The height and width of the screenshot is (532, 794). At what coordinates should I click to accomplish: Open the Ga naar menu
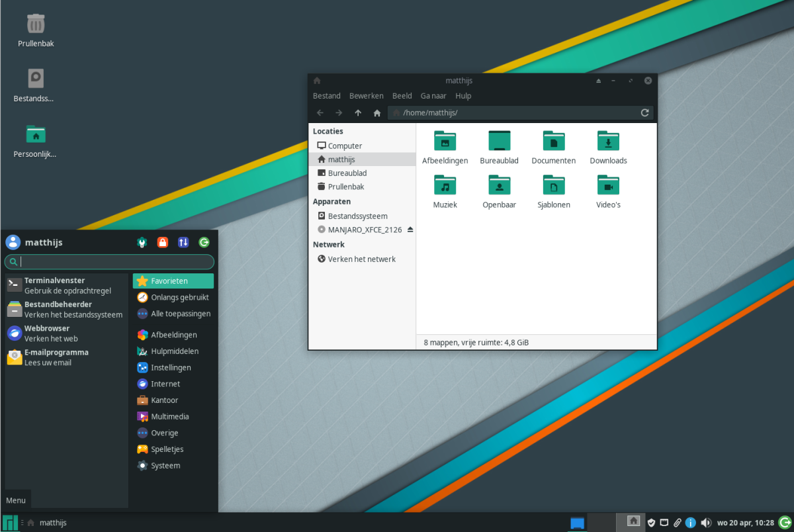[434, 96]
